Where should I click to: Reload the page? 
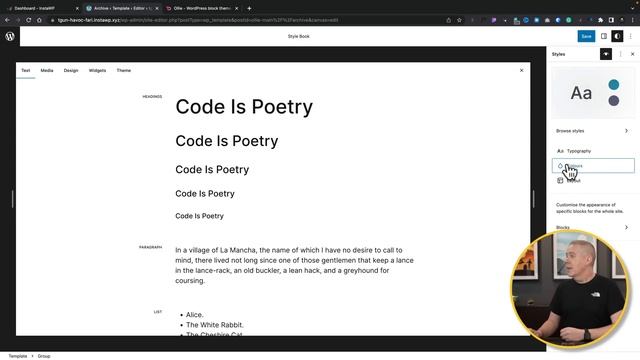pos(29,20)
